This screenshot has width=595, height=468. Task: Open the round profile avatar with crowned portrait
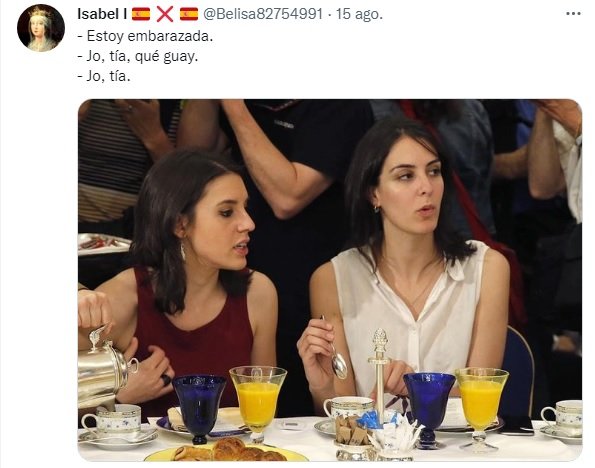[x=41, y=28]
